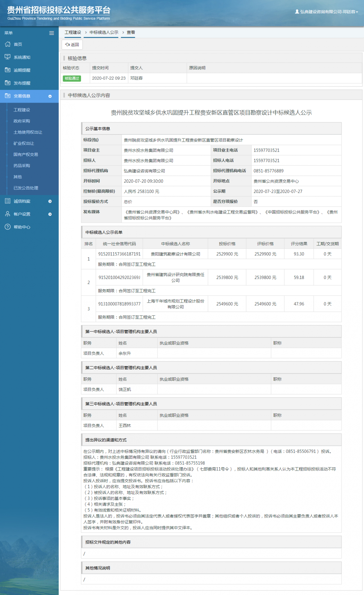Click score result 93.30
Image resolution: width=364 pixels, height=595 pixels.
(x=299, y=254)
